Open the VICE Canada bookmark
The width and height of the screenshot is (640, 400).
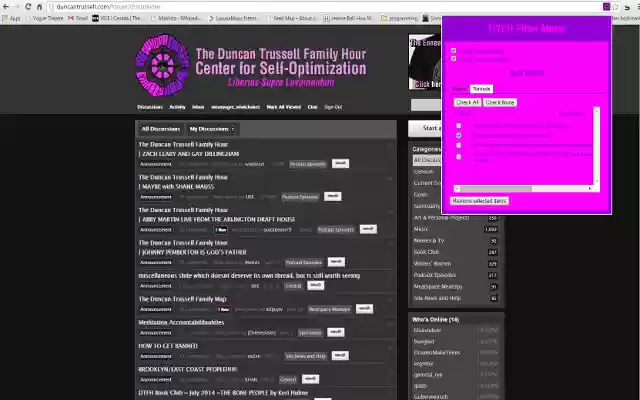click(x=117, y=18)
